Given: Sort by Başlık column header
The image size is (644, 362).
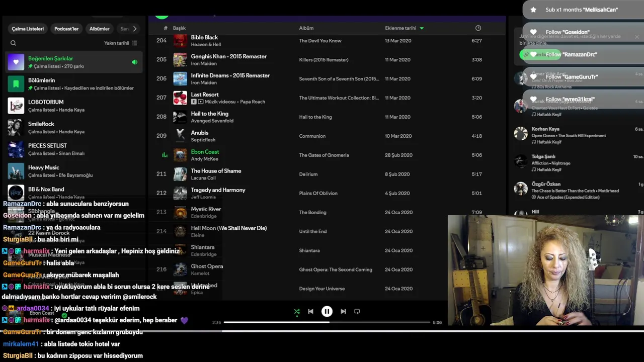Looking at the screenshot, I should pos(180,28).
